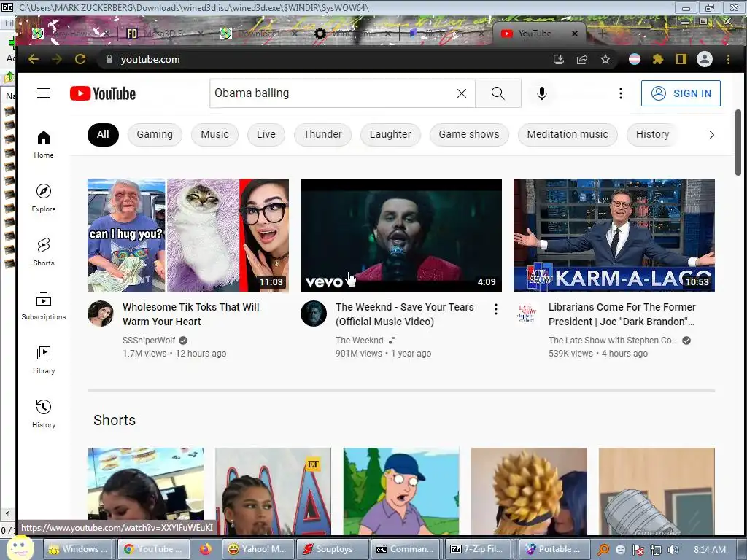Select the Game shows filter chip
747x560 pixels.
point(469,134)
